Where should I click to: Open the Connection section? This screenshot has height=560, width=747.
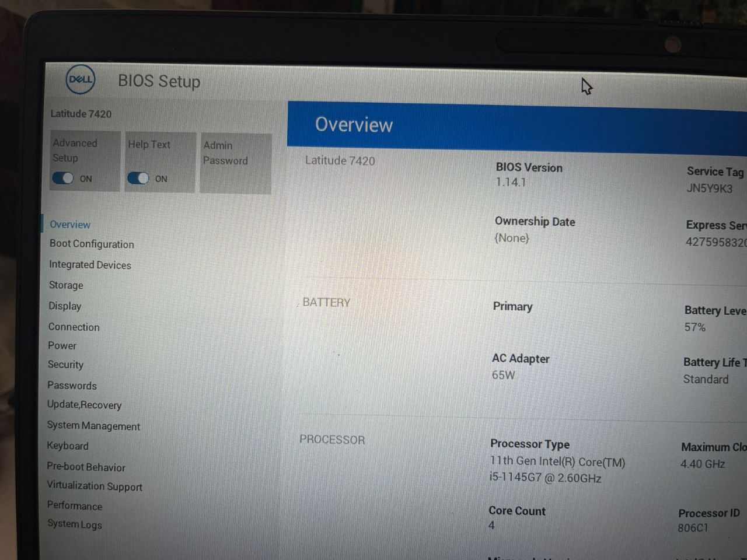pos(74,327)
